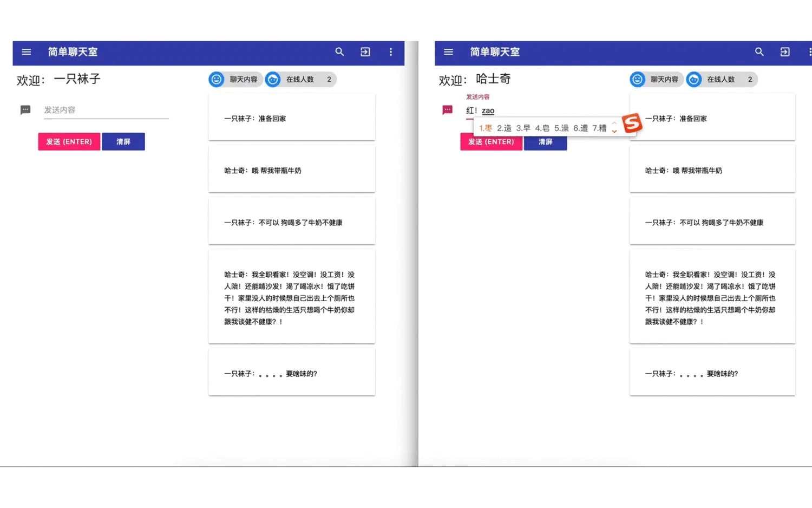Click search icon in left chat window

coord(339,52)
